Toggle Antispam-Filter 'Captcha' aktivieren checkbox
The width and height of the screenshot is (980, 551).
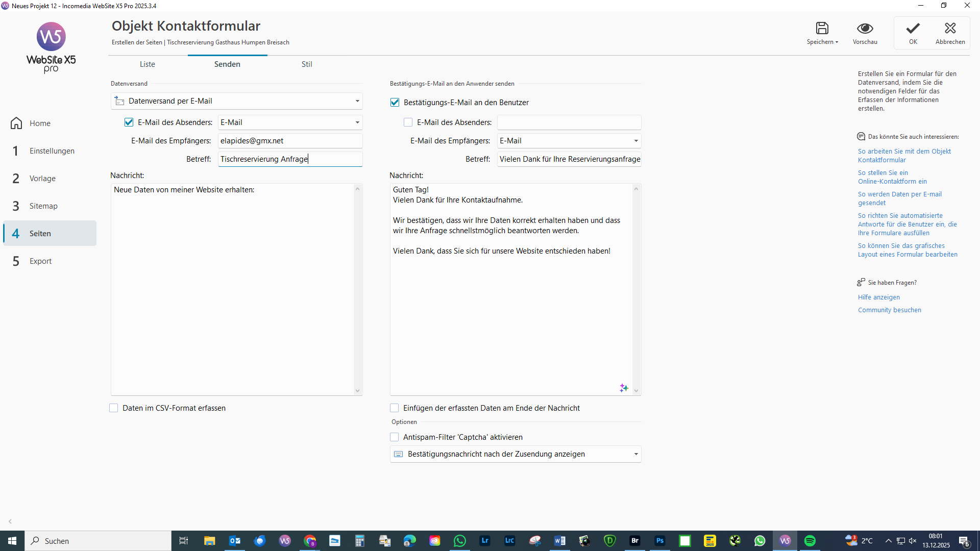pos(394,437)
